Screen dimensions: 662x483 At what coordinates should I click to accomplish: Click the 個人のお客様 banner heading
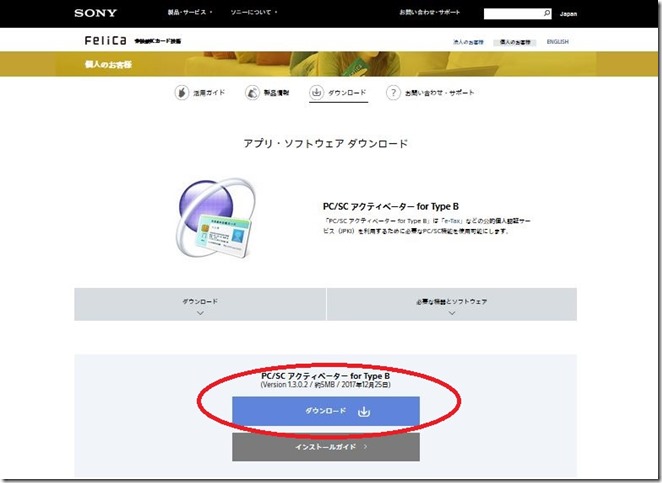(109, 64)
